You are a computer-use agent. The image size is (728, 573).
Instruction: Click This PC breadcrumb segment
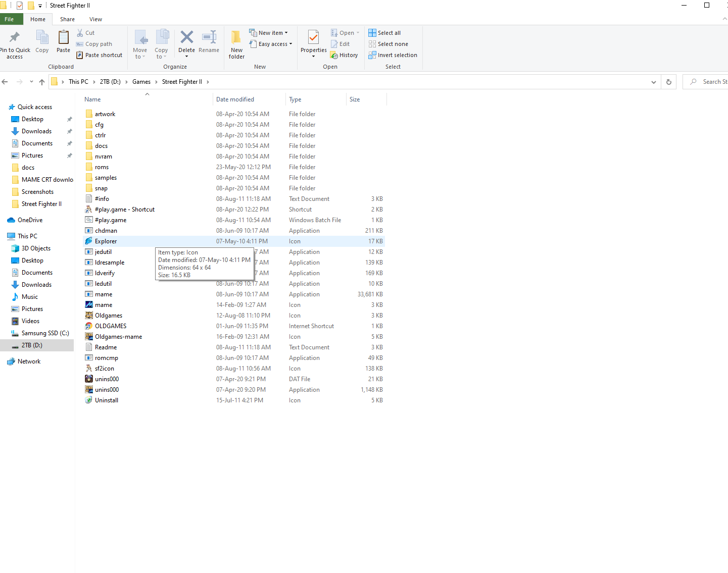[78, 82]
